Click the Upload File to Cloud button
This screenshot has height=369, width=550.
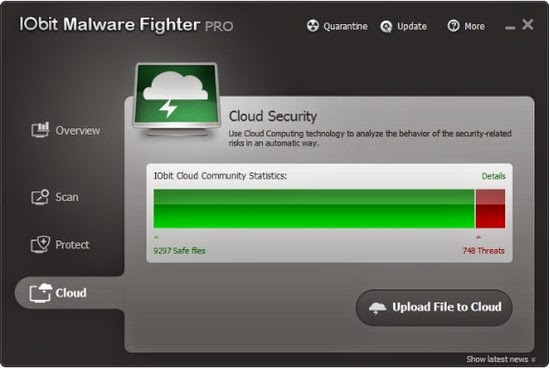(434, 307)
